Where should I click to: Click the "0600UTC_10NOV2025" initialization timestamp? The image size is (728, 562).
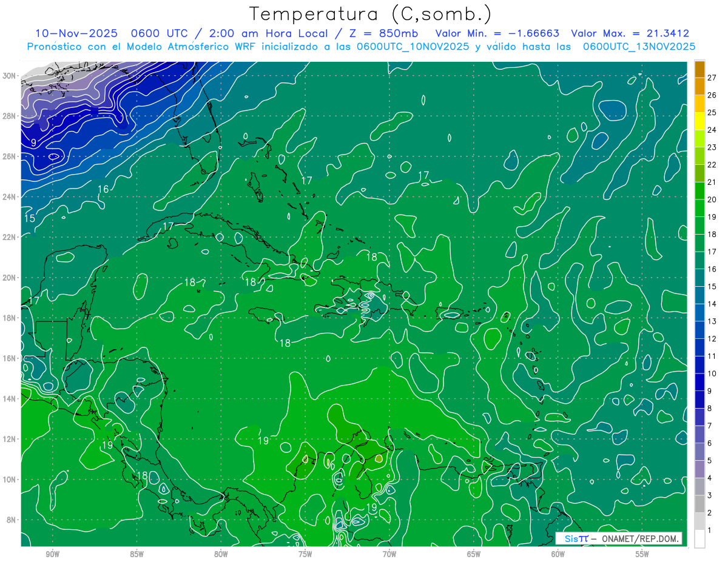(x=413, y=47)
